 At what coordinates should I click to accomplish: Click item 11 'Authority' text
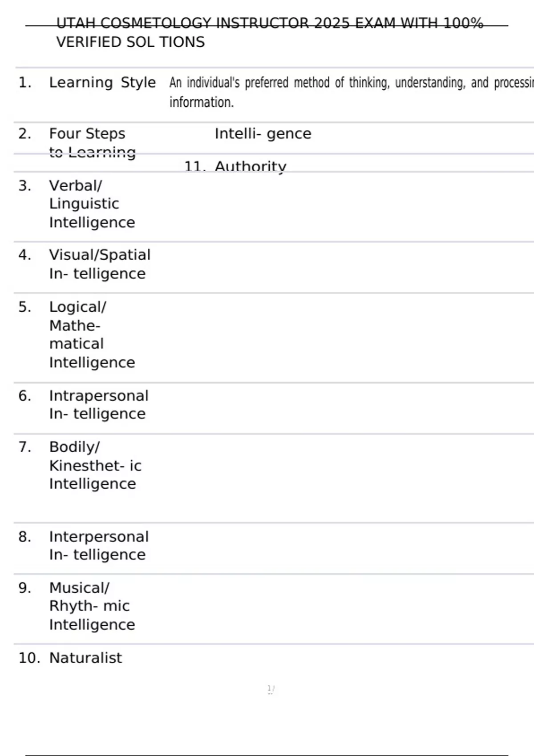tap(250, 166)
